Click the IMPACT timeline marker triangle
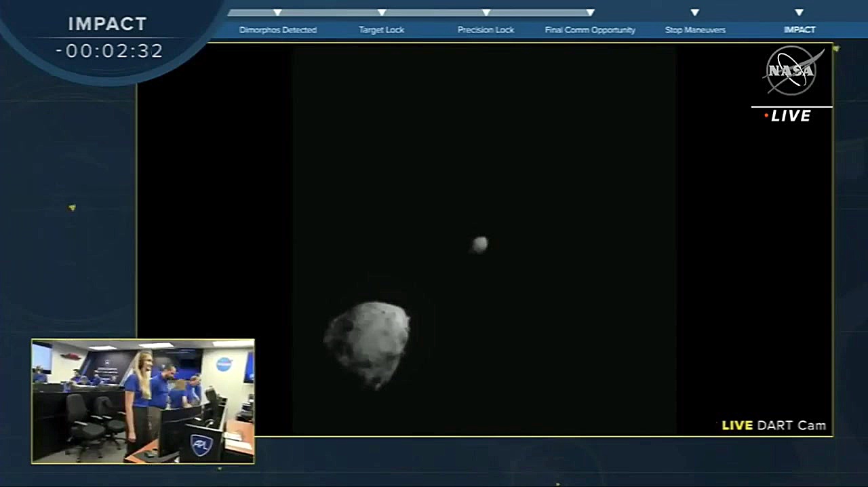 [799, 12]
